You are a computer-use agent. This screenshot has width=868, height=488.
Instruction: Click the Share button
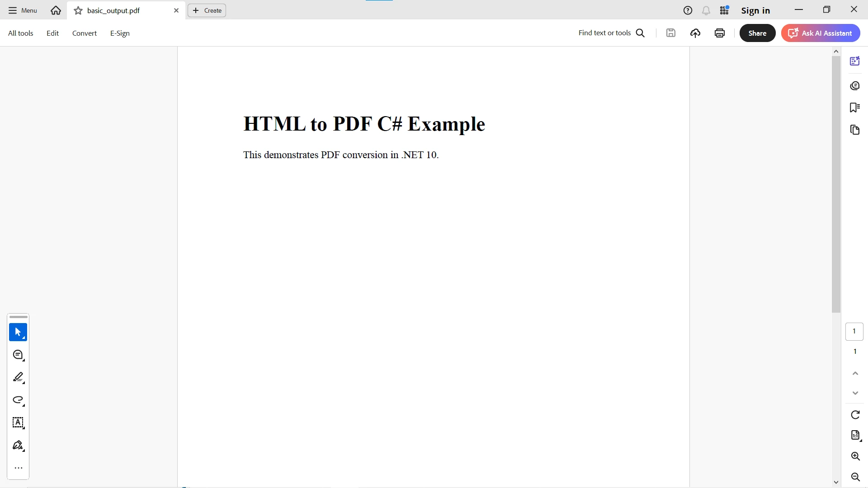(x=757, y=33)
